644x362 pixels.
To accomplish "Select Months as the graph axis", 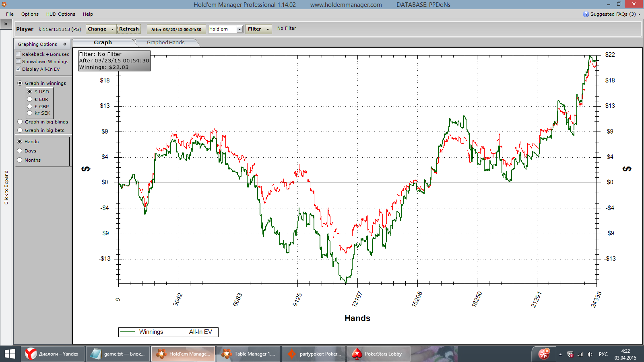I will pyautogui.click(x=20, y=160).
